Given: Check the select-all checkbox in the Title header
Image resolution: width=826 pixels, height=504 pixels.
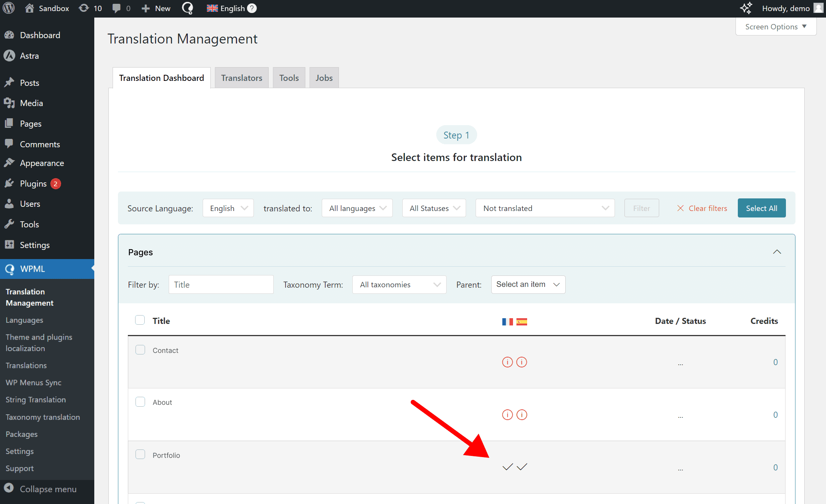Looking at the screenshot, I should [140, 320].
